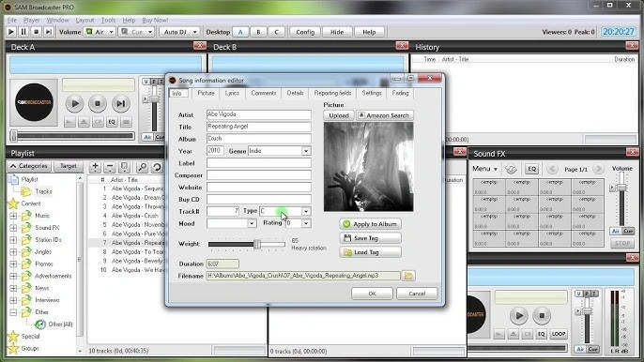
Task: Adjust the Weight slider handle
Action: pyautogui.click(x=257, y=244)
